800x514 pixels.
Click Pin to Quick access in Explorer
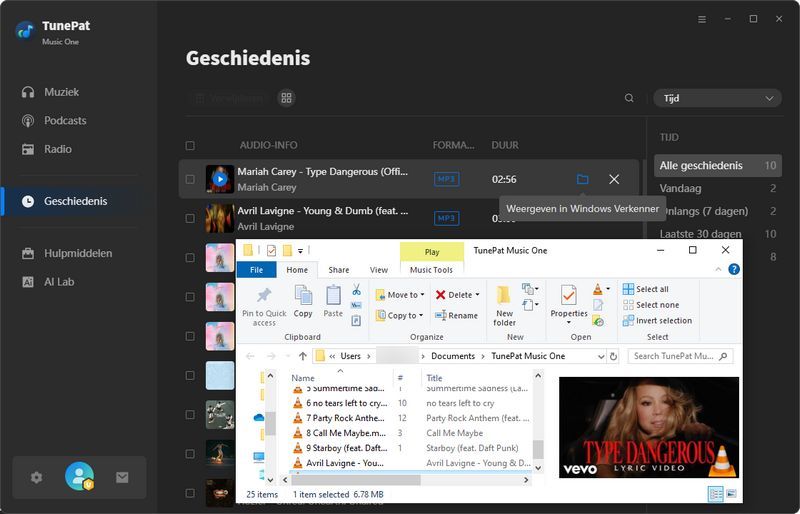coord(264,307)
